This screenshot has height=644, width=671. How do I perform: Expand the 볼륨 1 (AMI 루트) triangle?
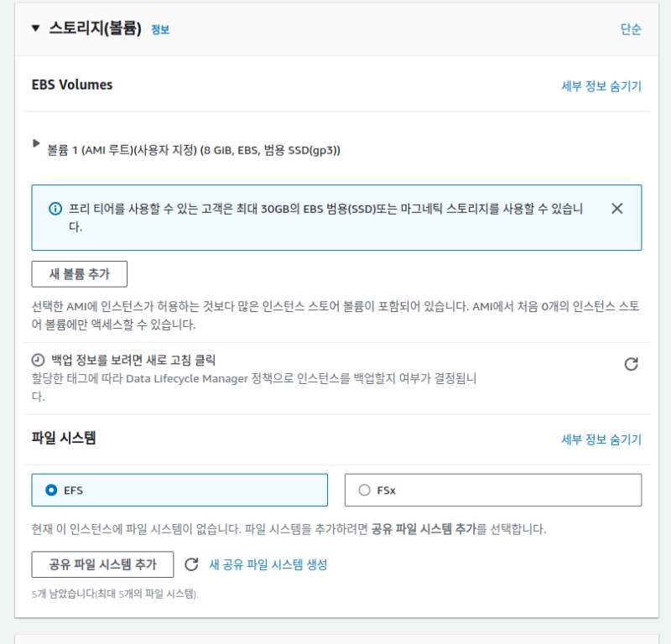click(36, 144)
